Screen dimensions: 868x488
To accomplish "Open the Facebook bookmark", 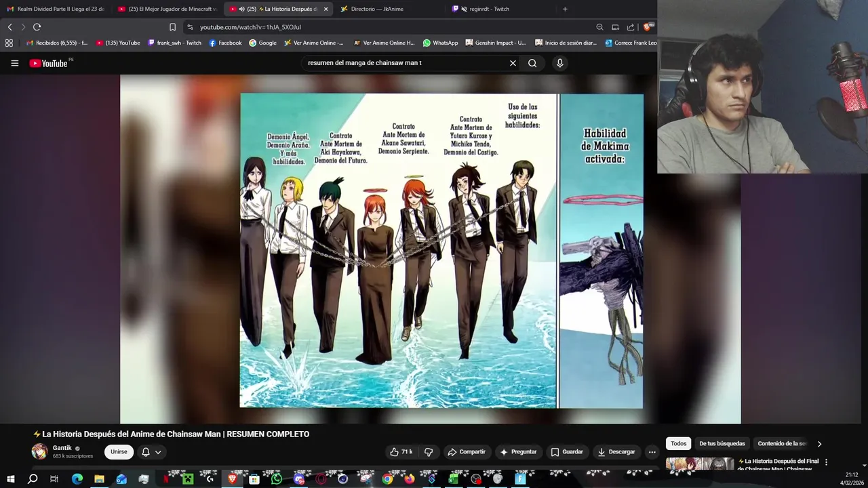I will click(225, 43).
